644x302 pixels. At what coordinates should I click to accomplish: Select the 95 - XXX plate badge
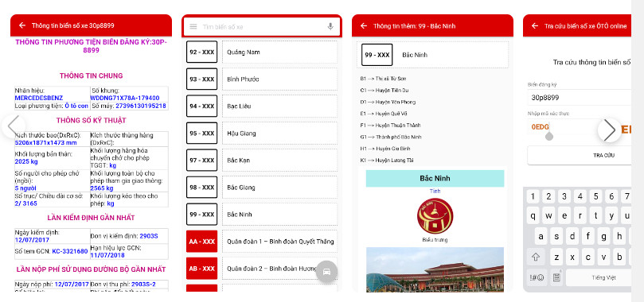201,134
